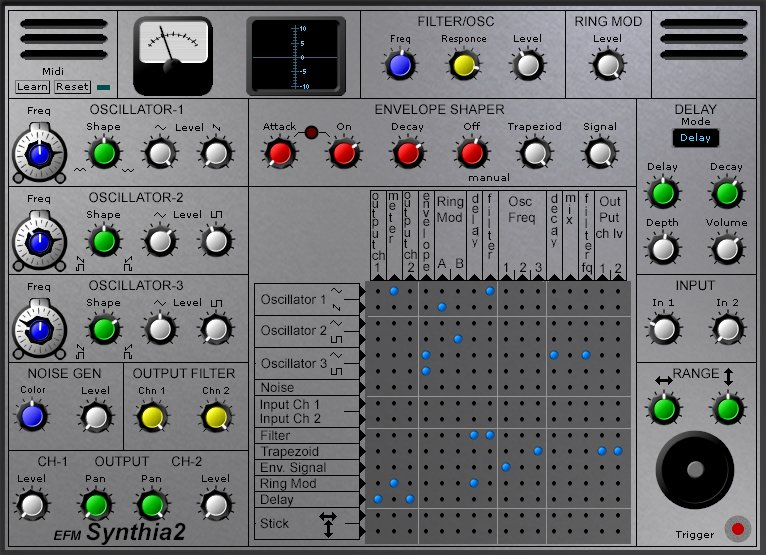Click the yellow Responce knob
This screenshot has height=555, width=766.
click(463, 66)
